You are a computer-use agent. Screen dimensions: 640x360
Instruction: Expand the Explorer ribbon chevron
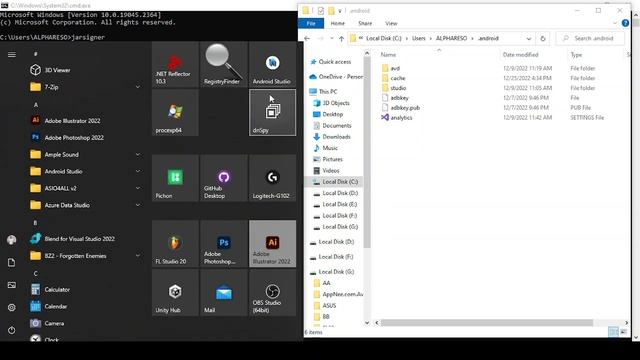(615, 23)
